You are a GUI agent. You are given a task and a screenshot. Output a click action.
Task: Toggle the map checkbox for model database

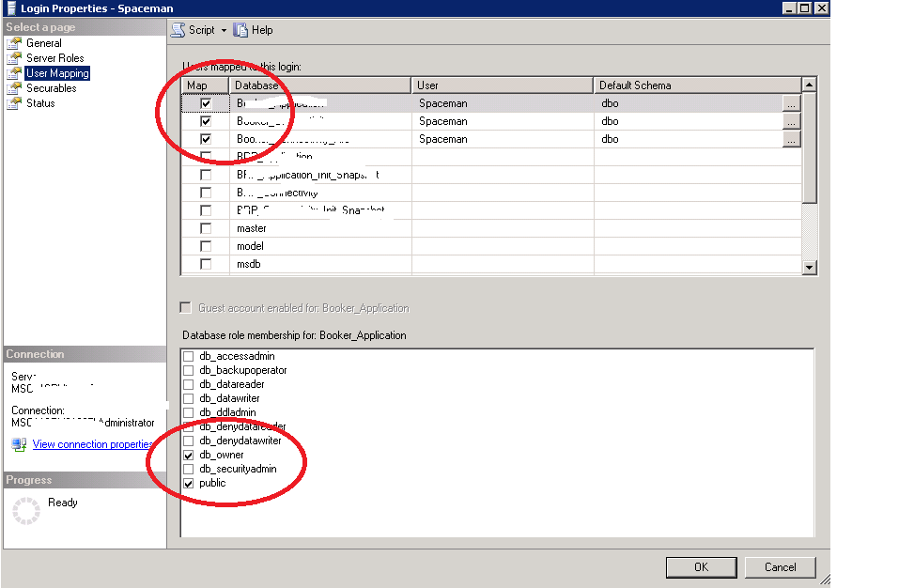(x=206, y=246)
